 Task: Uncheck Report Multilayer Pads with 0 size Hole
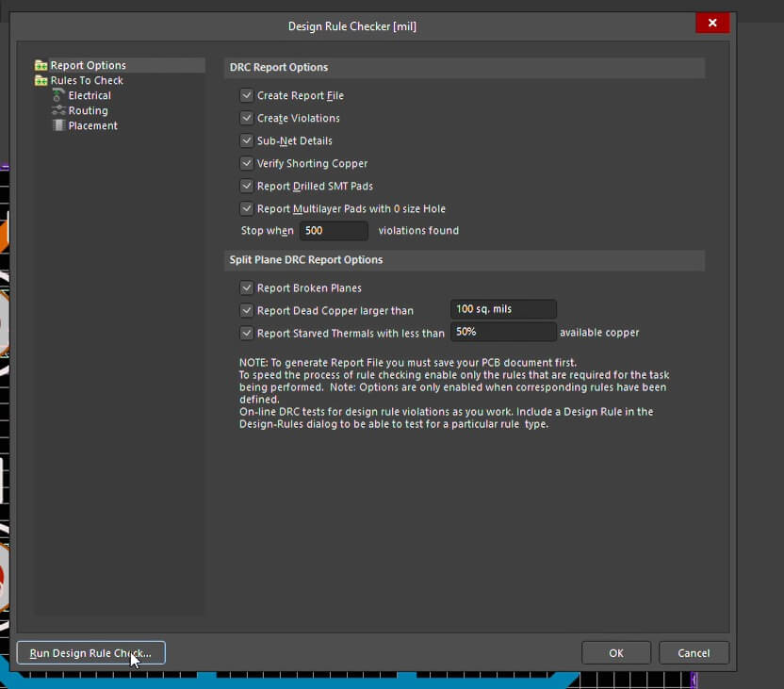coord(247,208)
